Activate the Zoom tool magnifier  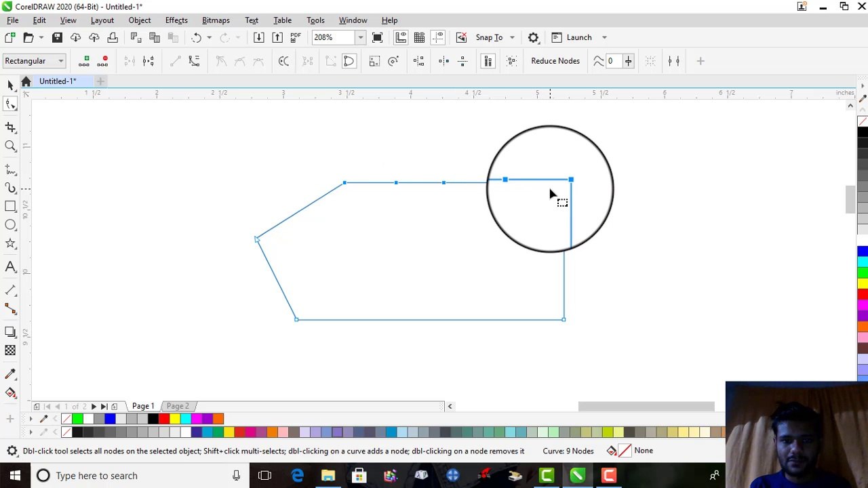point(10,146)
